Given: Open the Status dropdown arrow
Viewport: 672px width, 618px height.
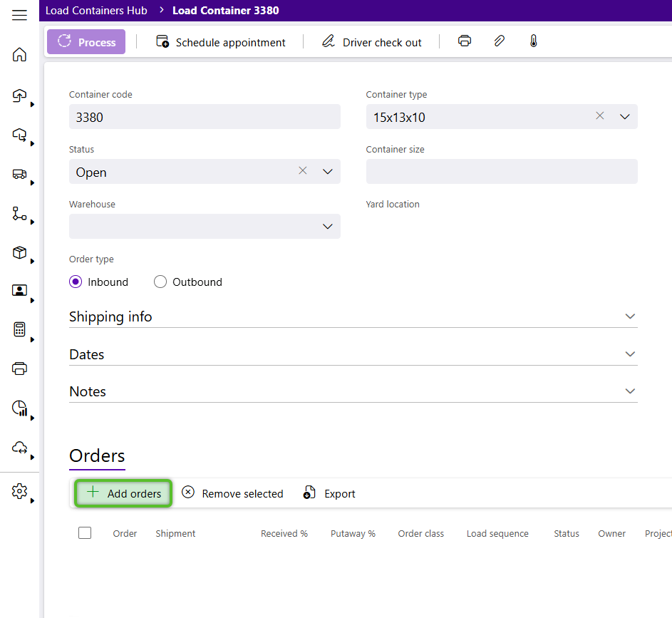Looking at the screenshot, I should click(327, 171).
